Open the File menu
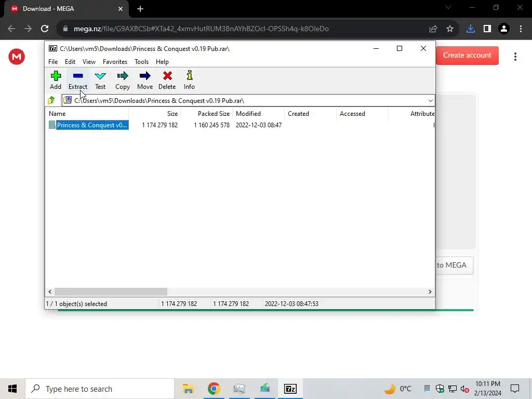 point(53,62)
